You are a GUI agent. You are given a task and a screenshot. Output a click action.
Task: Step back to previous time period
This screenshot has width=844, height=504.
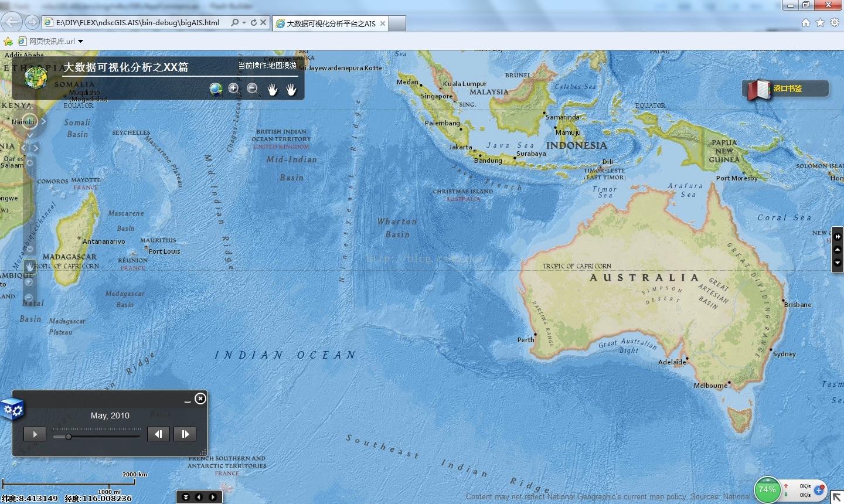[x=158, y=434]
